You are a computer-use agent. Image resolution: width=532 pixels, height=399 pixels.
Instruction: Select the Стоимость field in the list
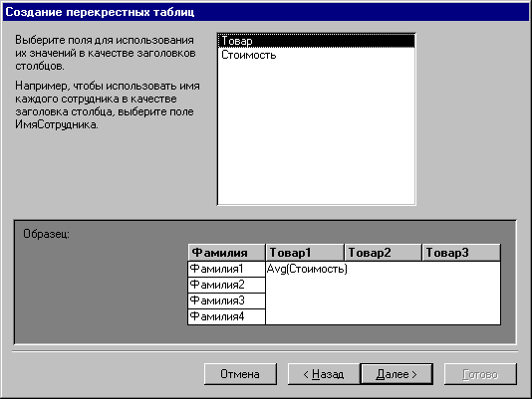click(x=316, y=55)
